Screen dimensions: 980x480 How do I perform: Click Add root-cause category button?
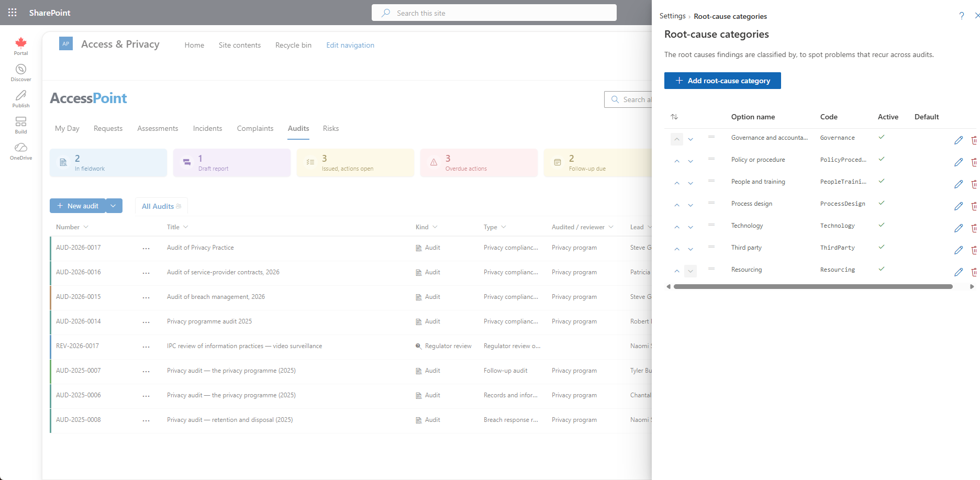click(x=722, y=81)
